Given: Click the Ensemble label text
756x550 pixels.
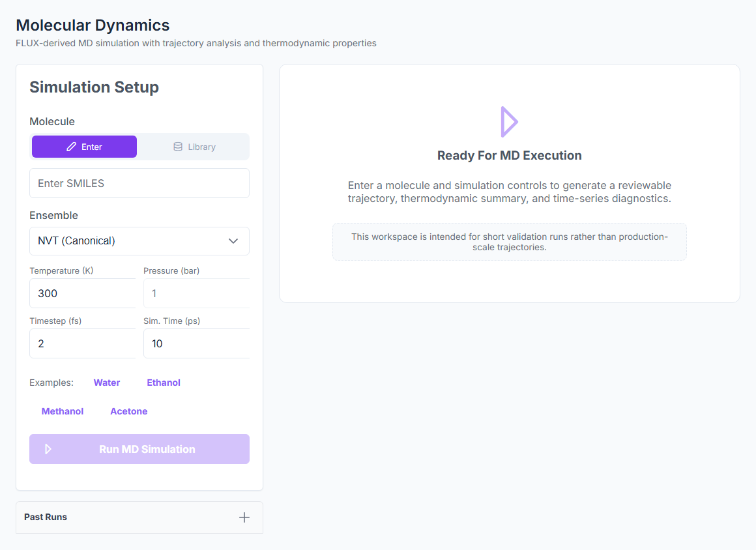Looking at the screenshot, I should click(x=53, y=216).
